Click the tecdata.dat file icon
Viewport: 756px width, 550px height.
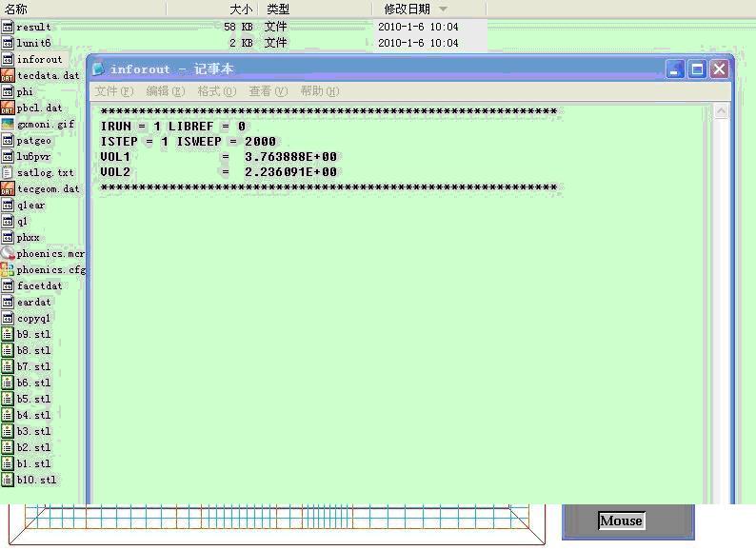coord(8,75)
